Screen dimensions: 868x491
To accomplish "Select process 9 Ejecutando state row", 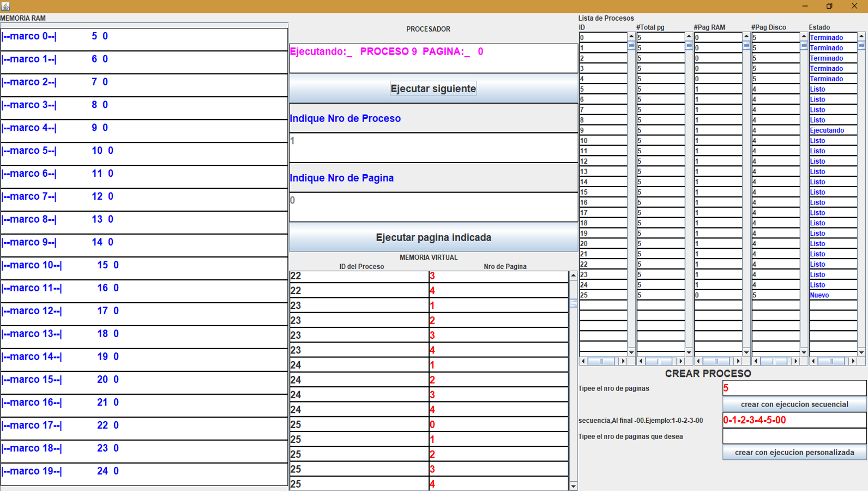I will (x=833, y=130).
